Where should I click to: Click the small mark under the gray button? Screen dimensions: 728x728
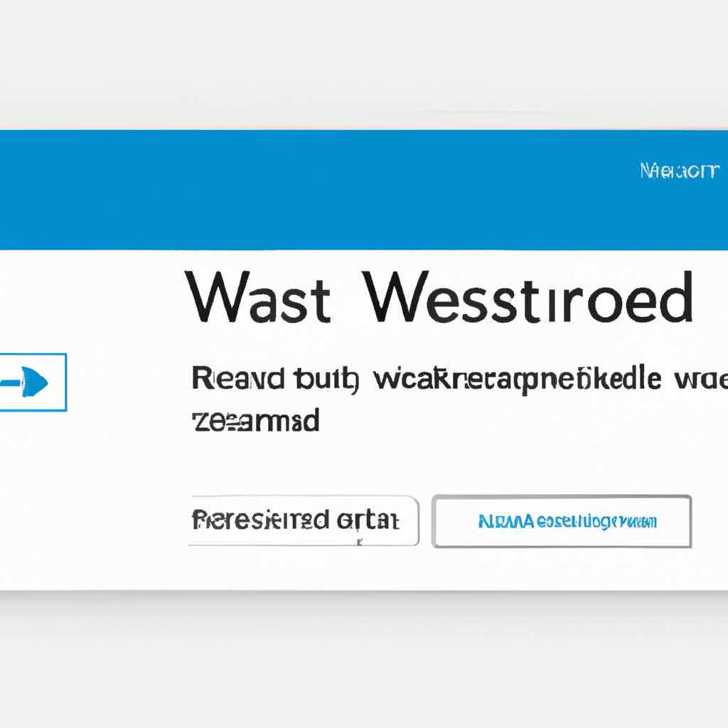point(359,541)
